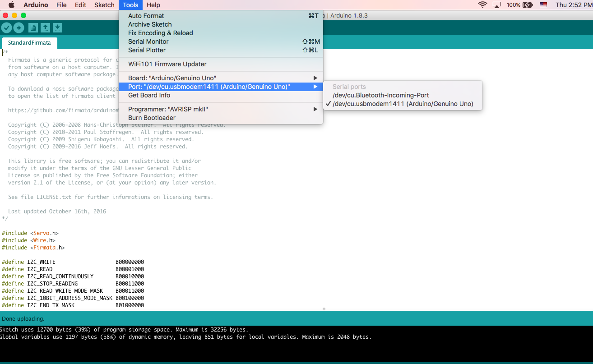Click the Verify checkmark icon
Screen dimensions: 593x364
point(6,28)
